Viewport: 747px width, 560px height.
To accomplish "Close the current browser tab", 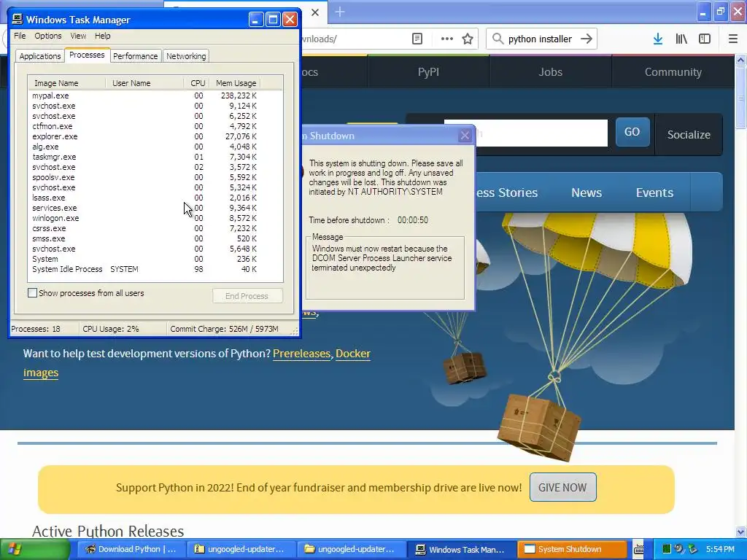I will (315, 12).
